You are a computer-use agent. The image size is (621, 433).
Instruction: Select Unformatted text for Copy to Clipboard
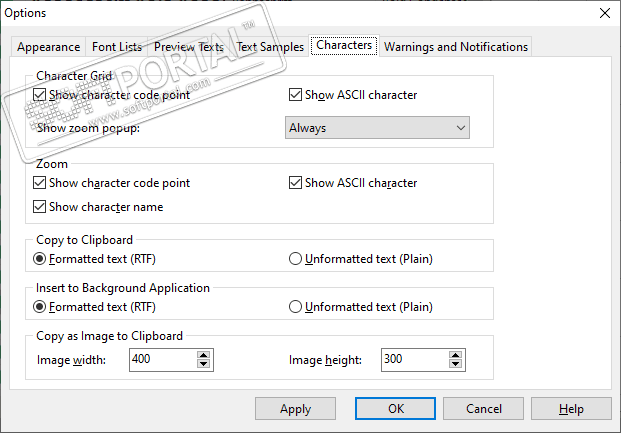(296, 259)
